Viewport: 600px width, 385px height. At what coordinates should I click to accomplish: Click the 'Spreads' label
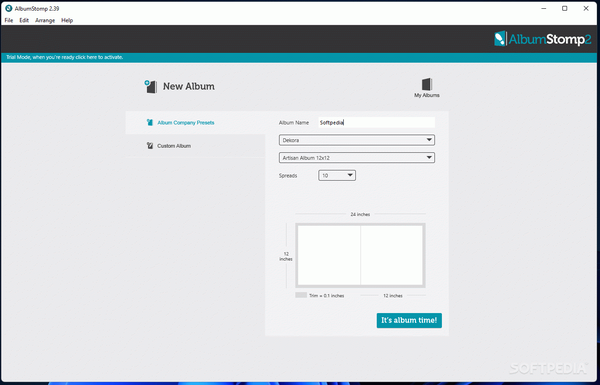pos(288,176)
